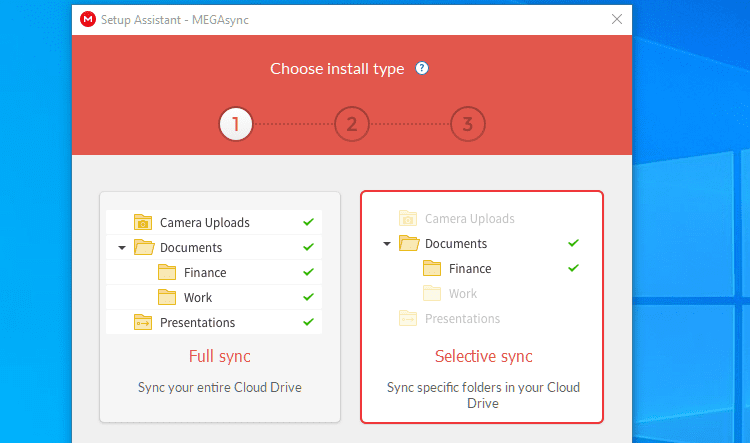The width and height of the screenshot is (750, 443).
Task: Click dimmed 'Camera Uploads' label in Selective sync
Action: [x=470, y=219]
